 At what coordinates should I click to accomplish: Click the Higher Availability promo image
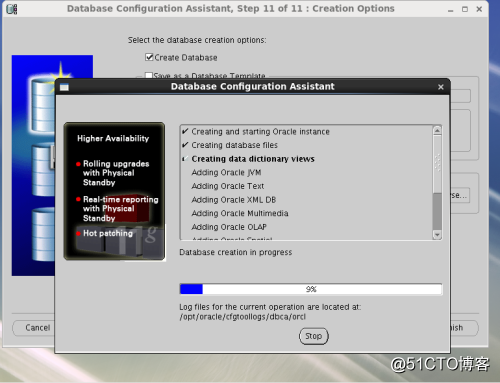click(x=114, y=191)
